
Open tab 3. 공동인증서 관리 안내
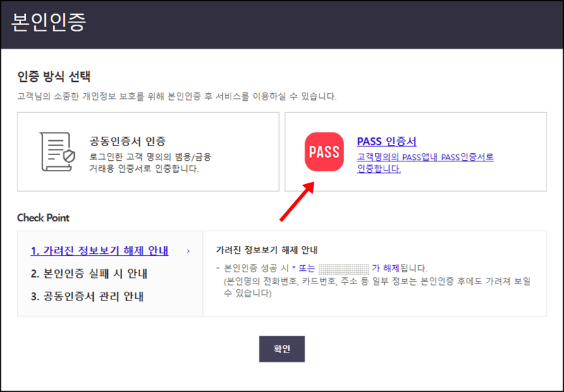pos(87,296)
